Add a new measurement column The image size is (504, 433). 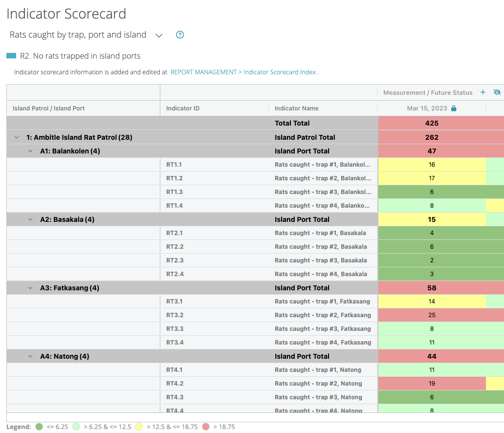tap(483, 92)
